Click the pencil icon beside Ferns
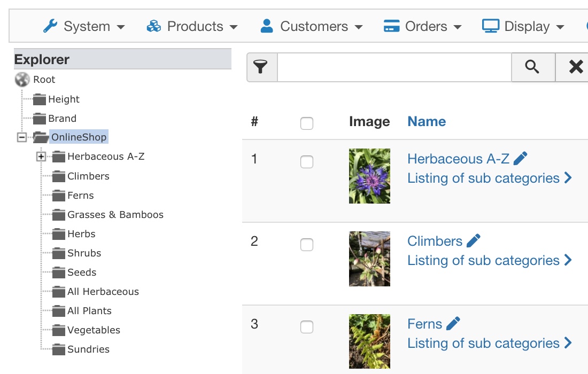The image size is (588, 374). [453, 323]
